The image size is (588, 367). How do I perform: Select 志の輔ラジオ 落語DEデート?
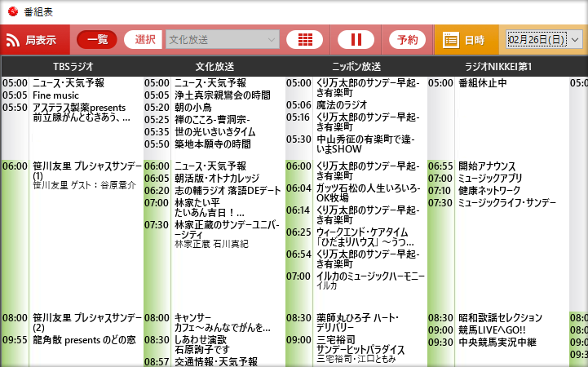pyautogui.click(x=228, y=191)
